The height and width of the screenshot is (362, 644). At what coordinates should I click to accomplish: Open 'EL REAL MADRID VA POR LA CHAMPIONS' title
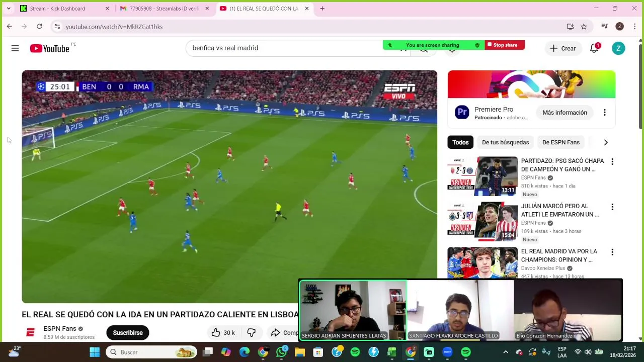click(559, 255)
